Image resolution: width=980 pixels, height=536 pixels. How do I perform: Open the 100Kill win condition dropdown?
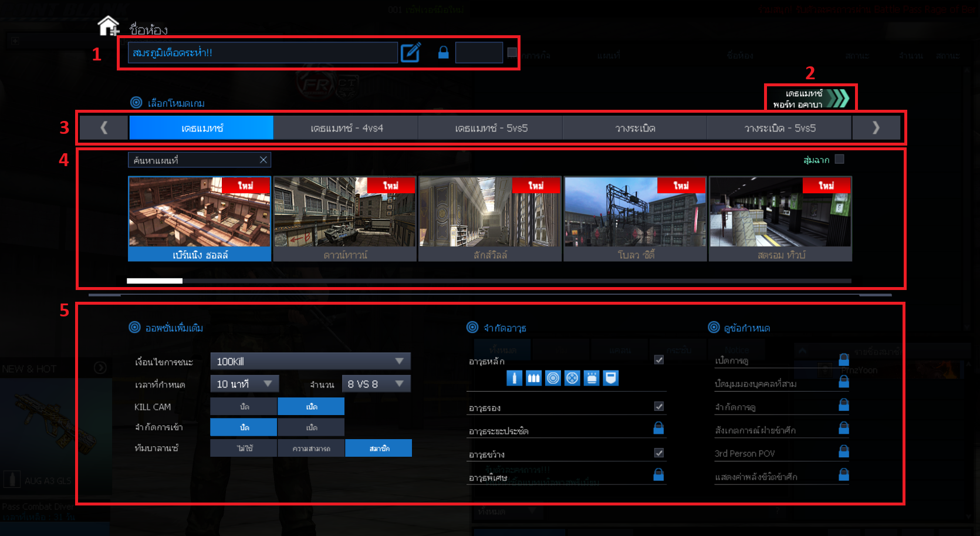click(x=310, y=361)
